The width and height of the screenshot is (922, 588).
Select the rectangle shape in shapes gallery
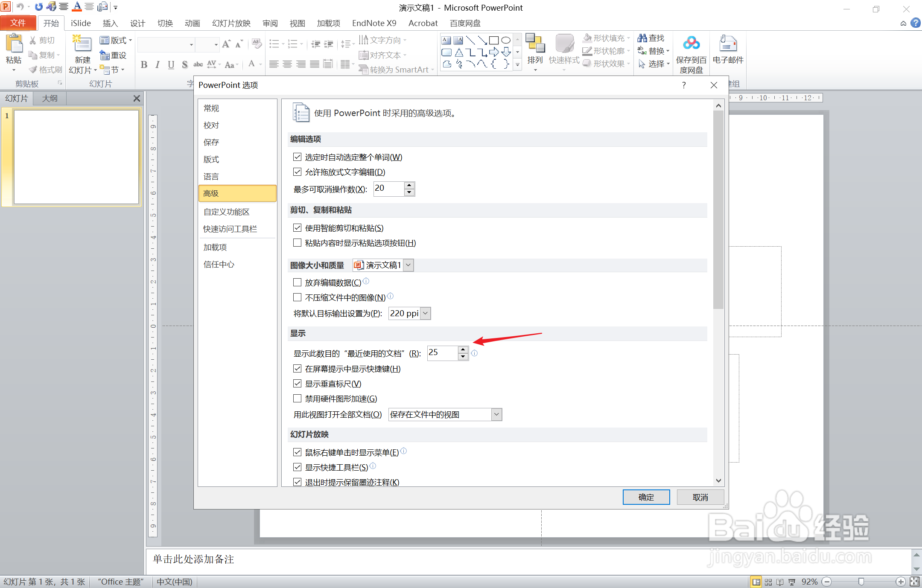click(x=494, y=41)
